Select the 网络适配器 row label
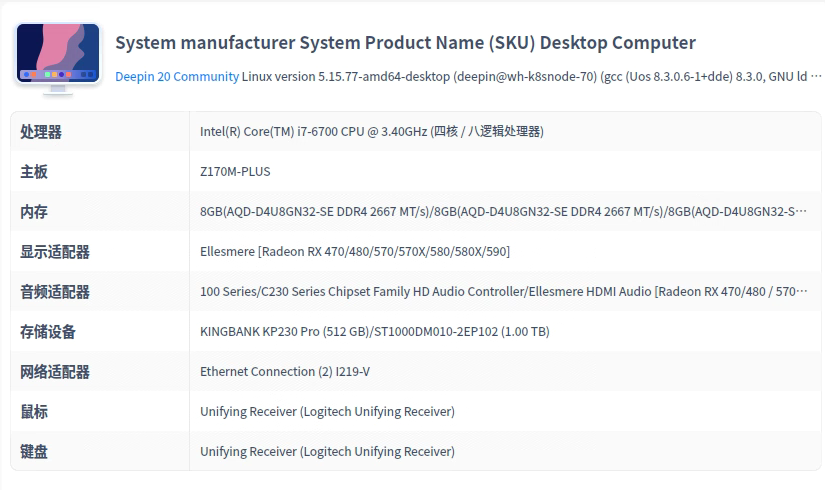This screenshot has height=490, width=825. tap(55, 372)
